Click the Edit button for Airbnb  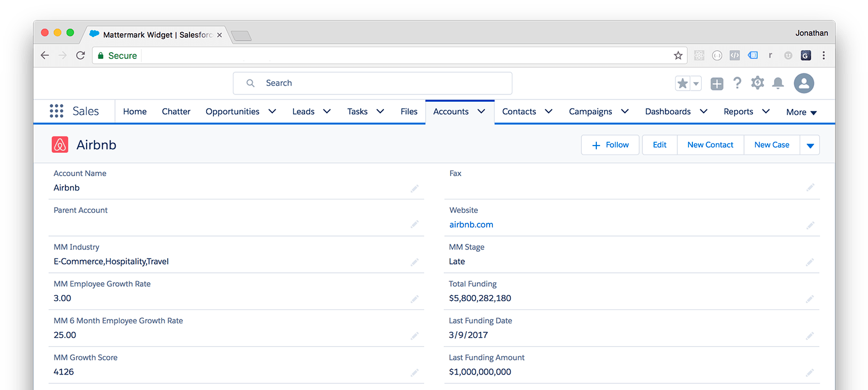pyautogui.click(x=660, y=145)
